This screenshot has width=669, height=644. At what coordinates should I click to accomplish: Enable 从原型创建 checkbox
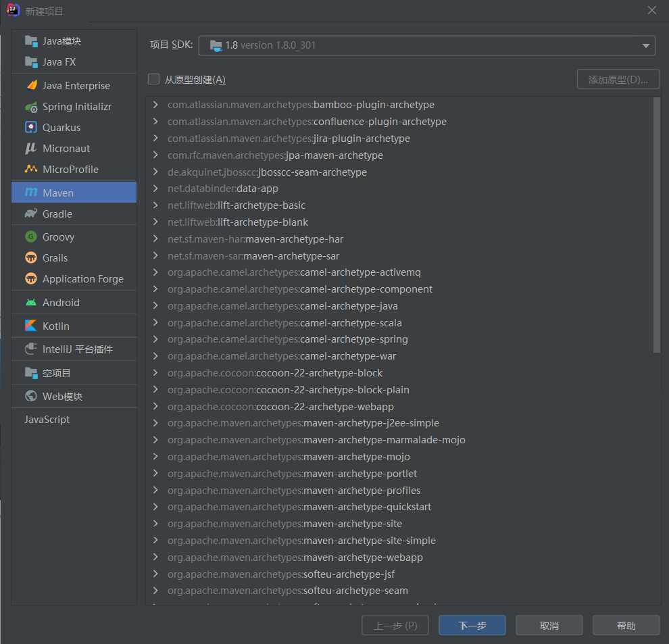[153, 79]
